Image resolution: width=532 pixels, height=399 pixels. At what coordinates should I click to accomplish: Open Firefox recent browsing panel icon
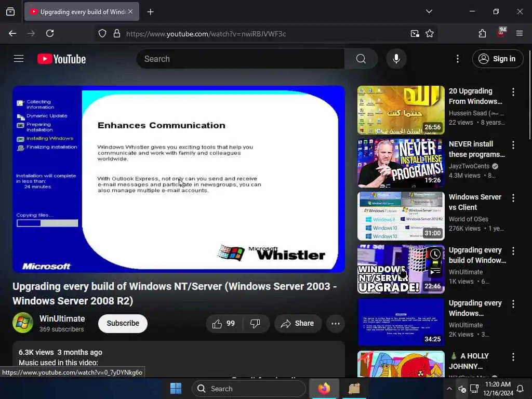(x=10, y=11)
